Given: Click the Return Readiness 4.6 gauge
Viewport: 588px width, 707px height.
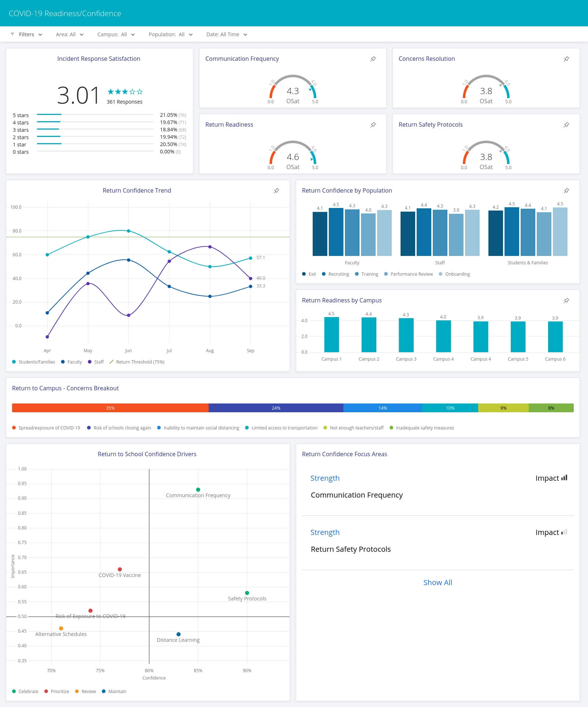Looking at the screenshot, I should pos(293,155).
